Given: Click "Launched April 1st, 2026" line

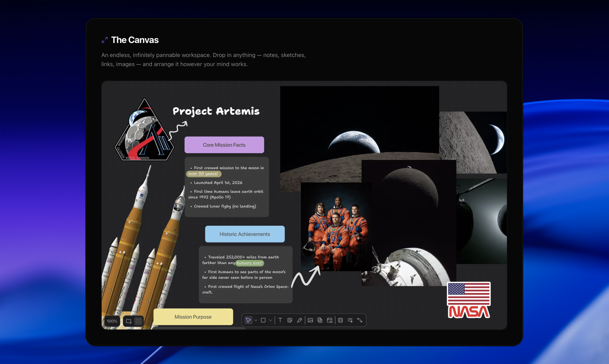Looking at the screenshot, I should (218, 182).
